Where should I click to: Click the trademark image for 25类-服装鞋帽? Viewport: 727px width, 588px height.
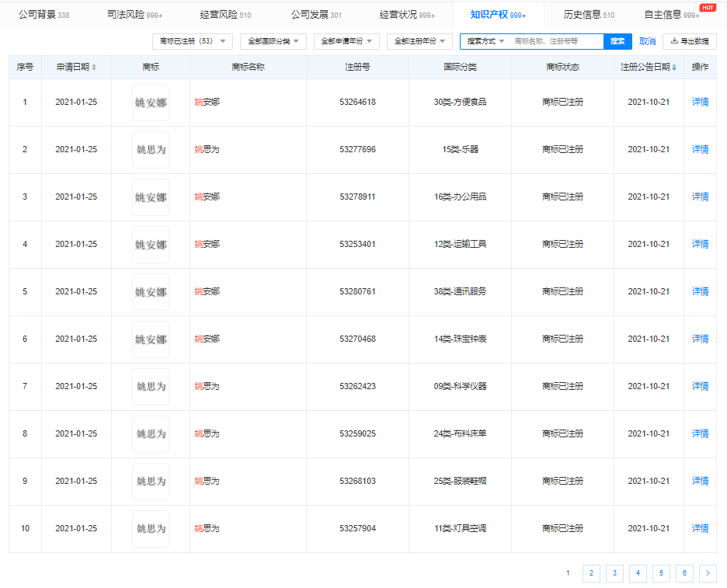click(151, 482)
